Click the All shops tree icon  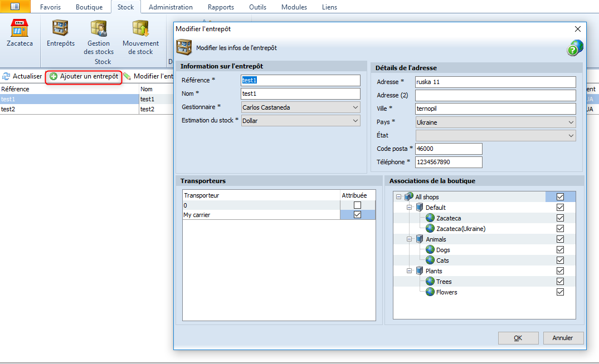point(409,197)
